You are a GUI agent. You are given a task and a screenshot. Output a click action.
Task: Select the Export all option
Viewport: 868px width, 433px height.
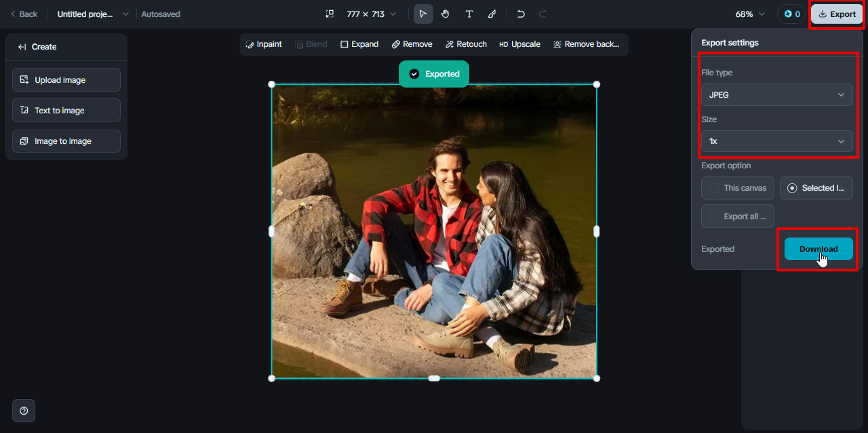(x=738, y=216)
